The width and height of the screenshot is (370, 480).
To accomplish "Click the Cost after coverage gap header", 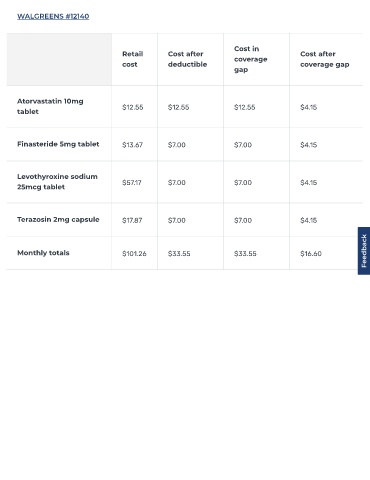I will pos(325,59).
